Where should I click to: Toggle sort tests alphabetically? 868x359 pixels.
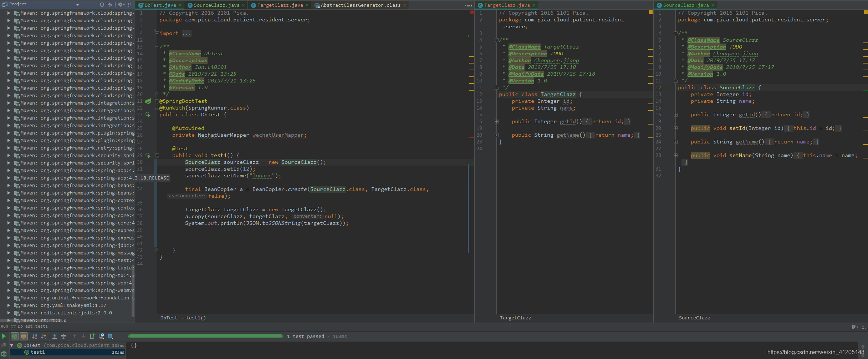point(35,336)
